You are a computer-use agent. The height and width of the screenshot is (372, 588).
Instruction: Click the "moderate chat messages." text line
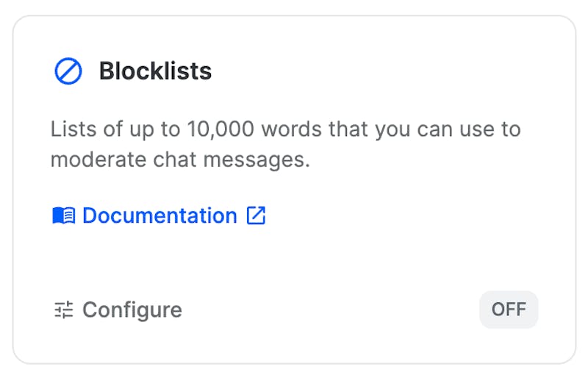(180, 160)
